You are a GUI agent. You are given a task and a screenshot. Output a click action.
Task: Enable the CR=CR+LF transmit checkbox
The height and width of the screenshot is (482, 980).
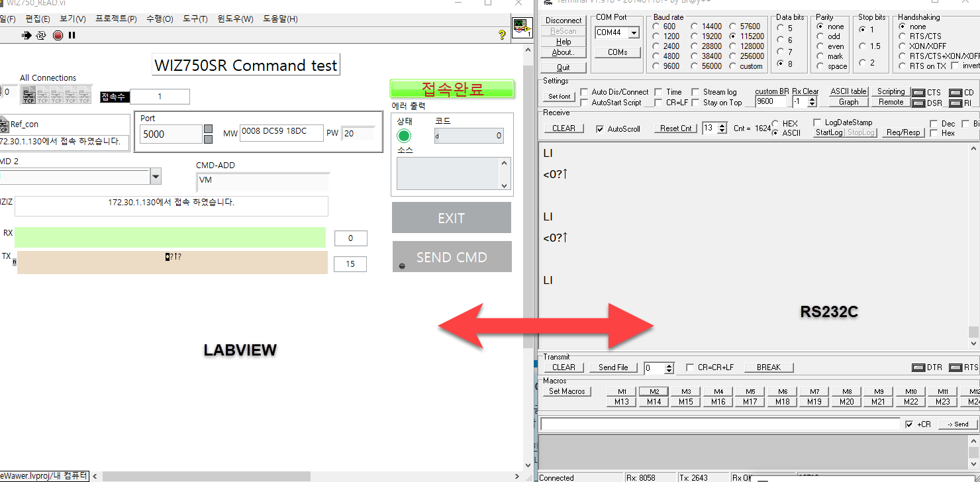coord(690,367)
